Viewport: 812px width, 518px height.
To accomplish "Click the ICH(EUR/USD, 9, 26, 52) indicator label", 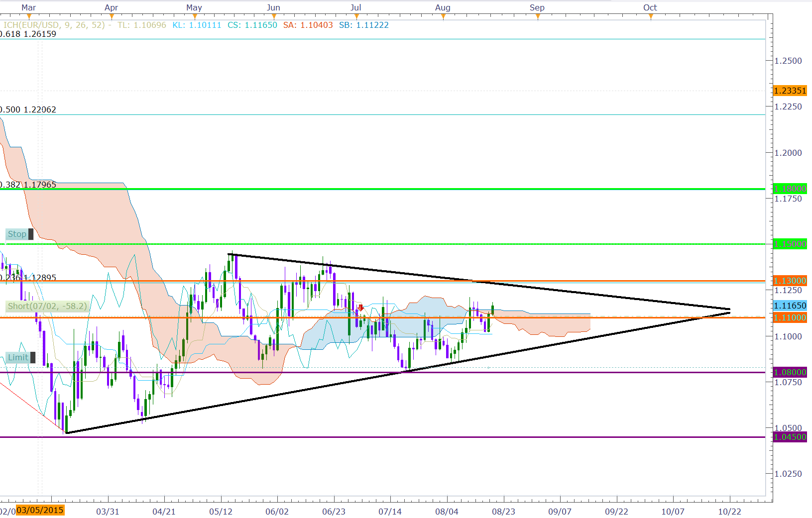I will click(54, 25).
